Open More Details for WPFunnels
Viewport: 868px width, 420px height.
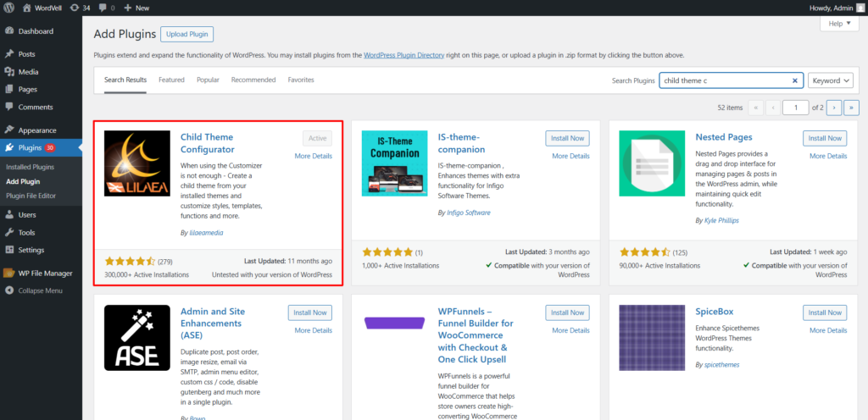click(x=570, y=330)
